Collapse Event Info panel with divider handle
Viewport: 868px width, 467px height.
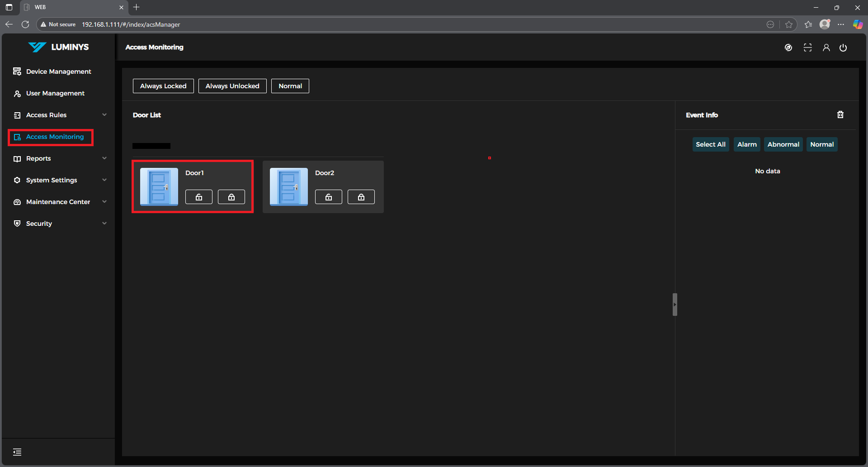click(x=675, y=305)
